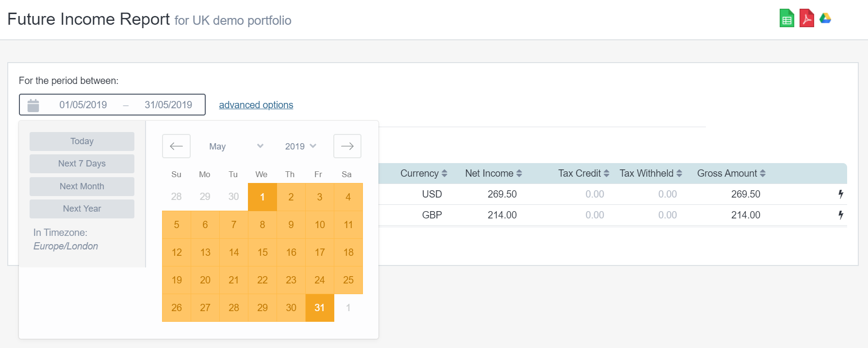Pick May 17 in the calendar
The width and height of the screenshot is (868, 348).
coord(320,252)
